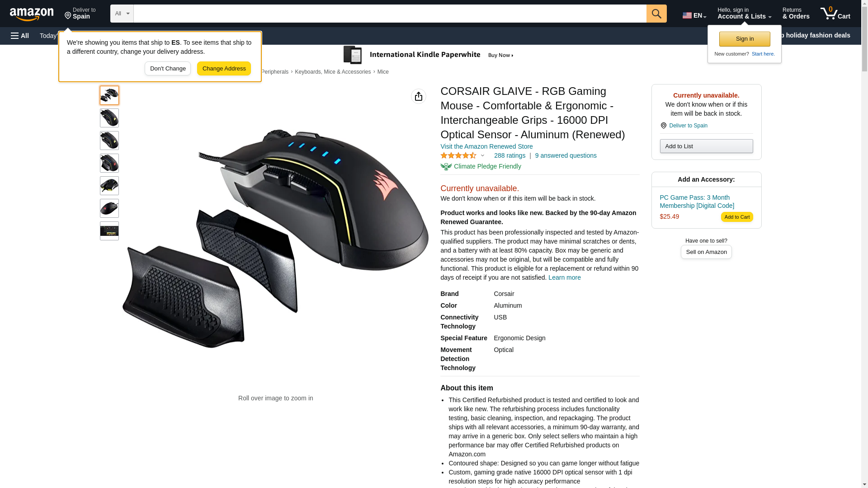The height and width of the screenshot is (488, 868).
Task: Click the Change Address button
Action: coord(224,69)
